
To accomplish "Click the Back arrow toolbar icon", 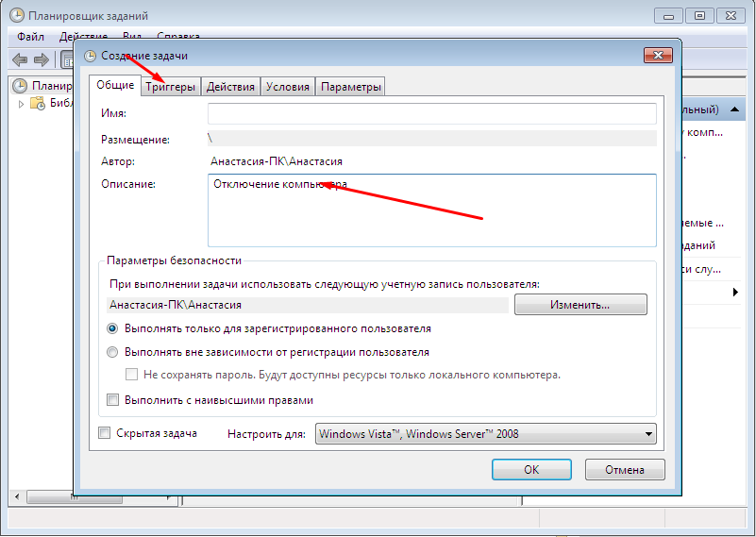I will coord(19,59).
